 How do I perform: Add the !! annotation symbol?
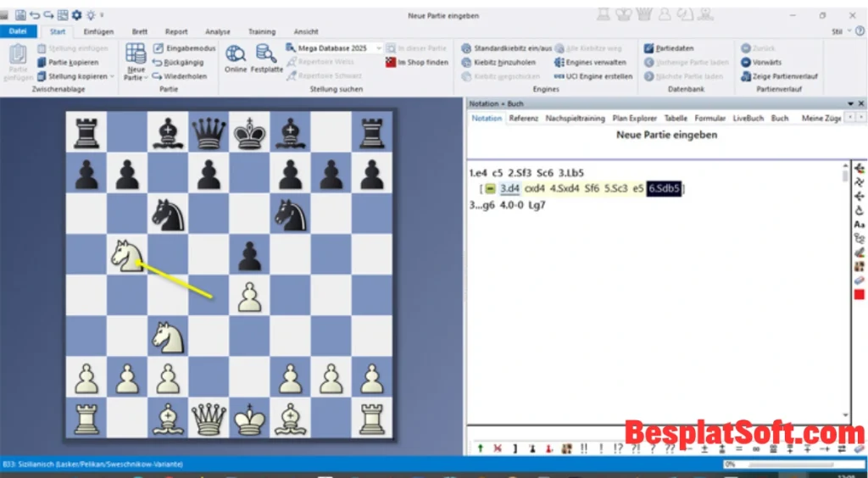point(584,448)
